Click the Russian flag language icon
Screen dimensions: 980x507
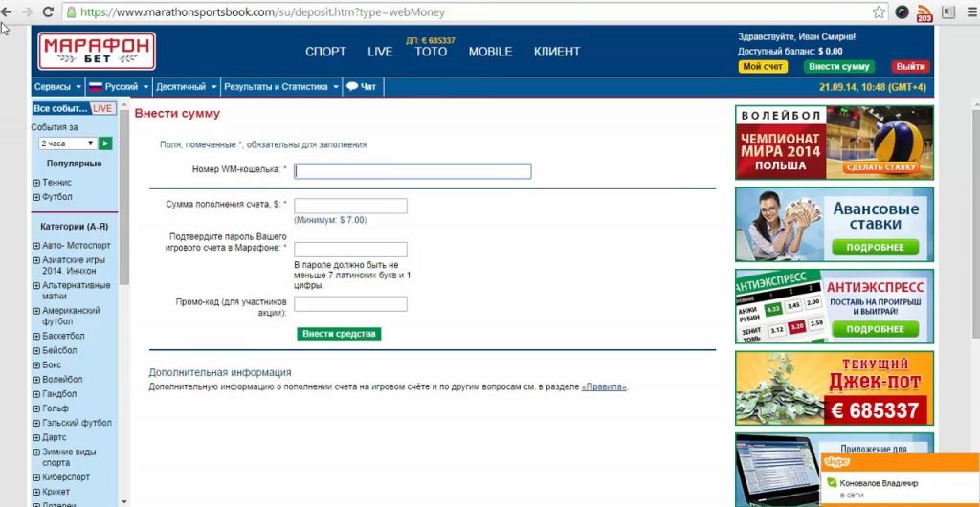pyautogui.click(x=96, y=87)
